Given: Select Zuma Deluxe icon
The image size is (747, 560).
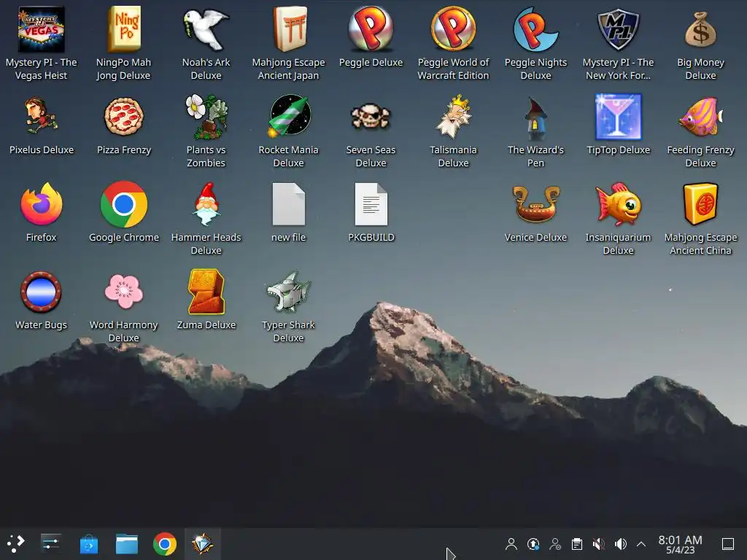Looking at the screenshot, I should point(206,292).
